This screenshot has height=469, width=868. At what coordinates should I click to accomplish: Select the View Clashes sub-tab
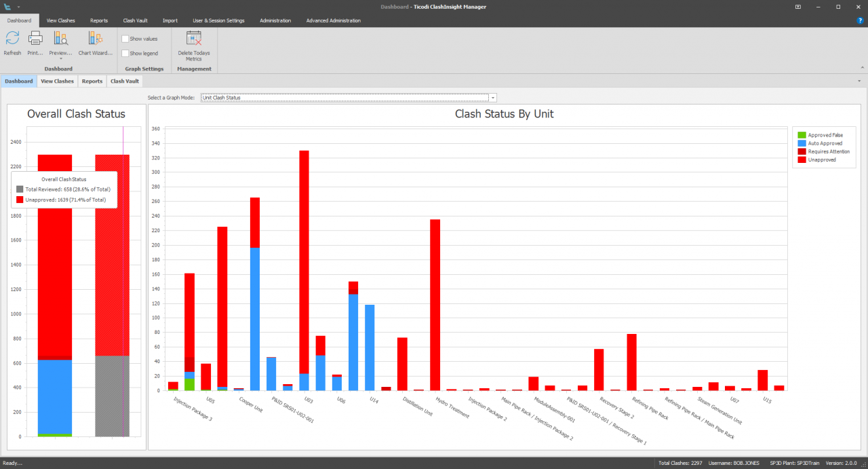pyautogui.click(x=57, y=81)
